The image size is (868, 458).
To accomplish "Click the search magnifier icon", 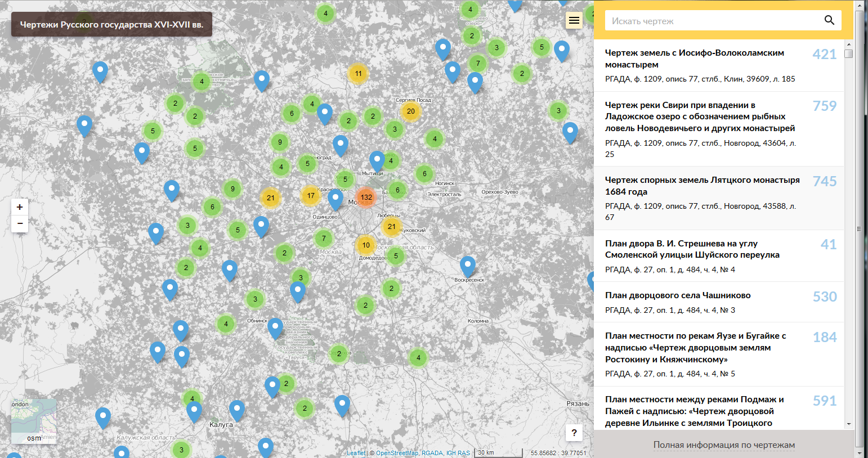I will (x=829, y=20).
